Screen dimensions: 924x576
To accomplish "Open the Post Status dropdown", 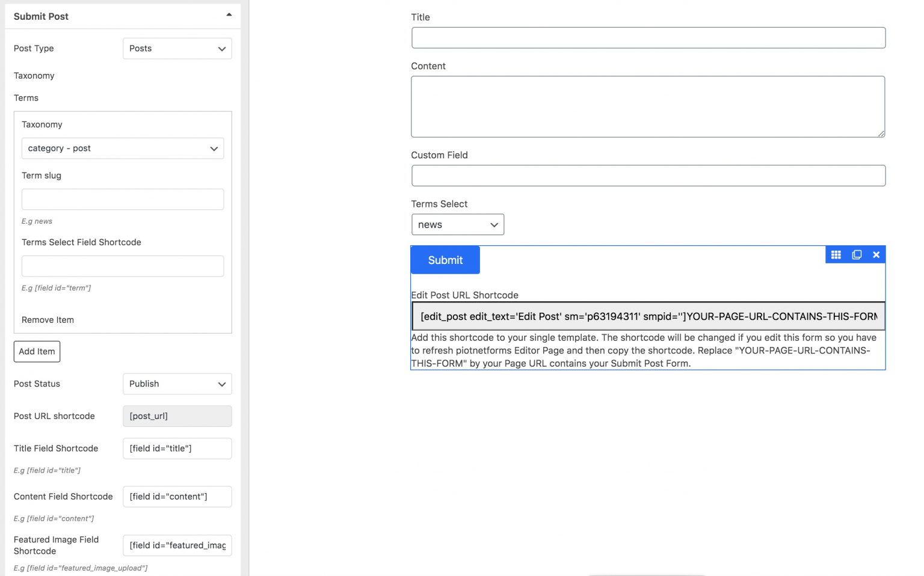I will pyautogui.click(x=177, y=384).
